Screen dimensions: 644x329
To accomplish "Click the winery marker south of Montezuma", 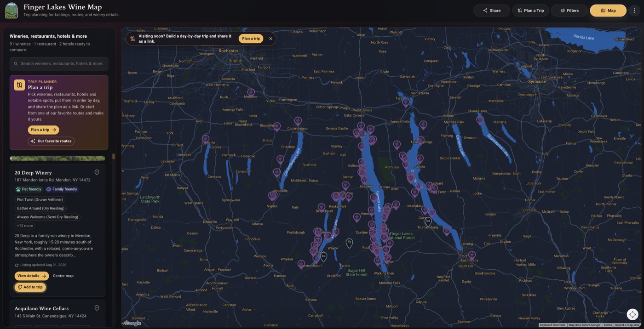I will [x=406, y=102].
